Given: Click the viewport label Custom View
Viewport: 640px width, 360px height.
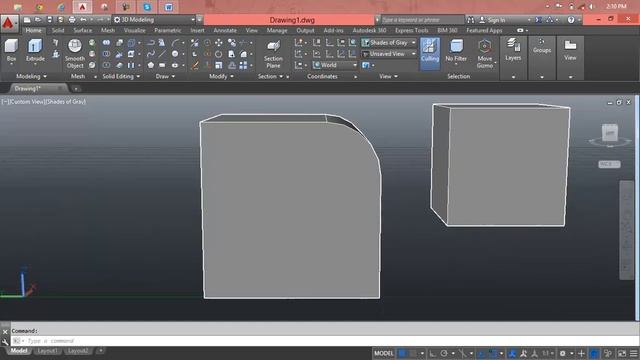Looking at the screenshot, I should click(x=27, y=102).
